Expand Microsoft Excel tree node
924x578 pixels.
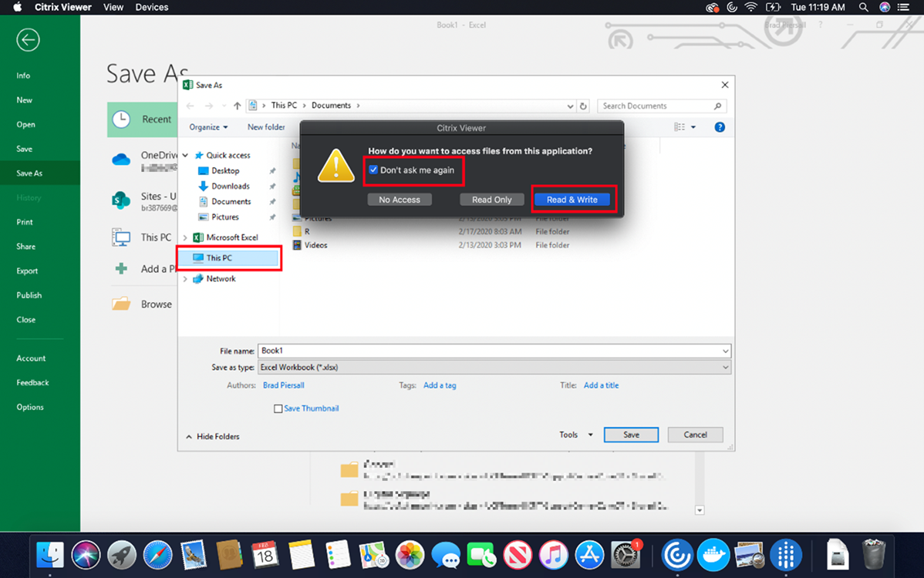[x=185, y=238]
